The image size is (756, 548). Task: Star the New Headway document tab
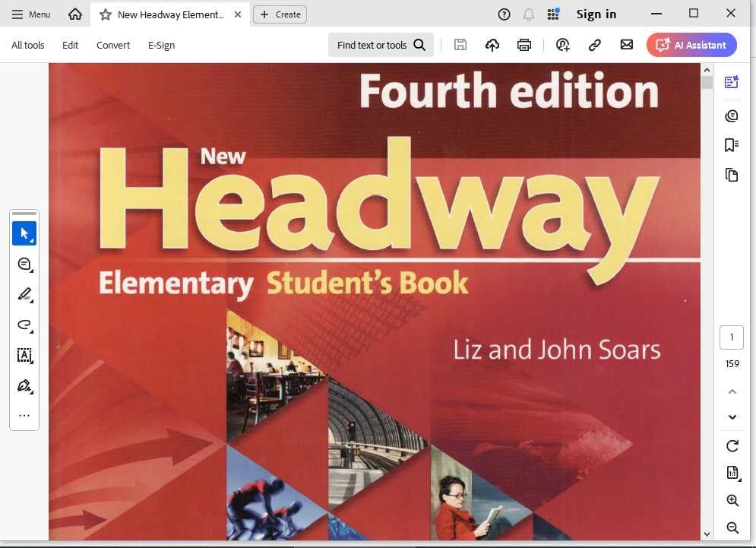pos(105,15)
